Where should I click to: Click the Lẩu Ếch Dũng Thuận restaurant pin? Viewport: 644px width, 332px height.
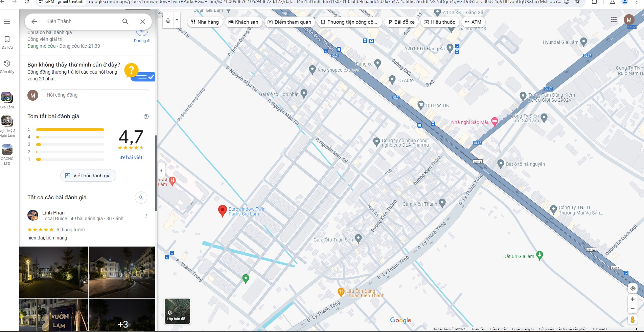[341, 292]
